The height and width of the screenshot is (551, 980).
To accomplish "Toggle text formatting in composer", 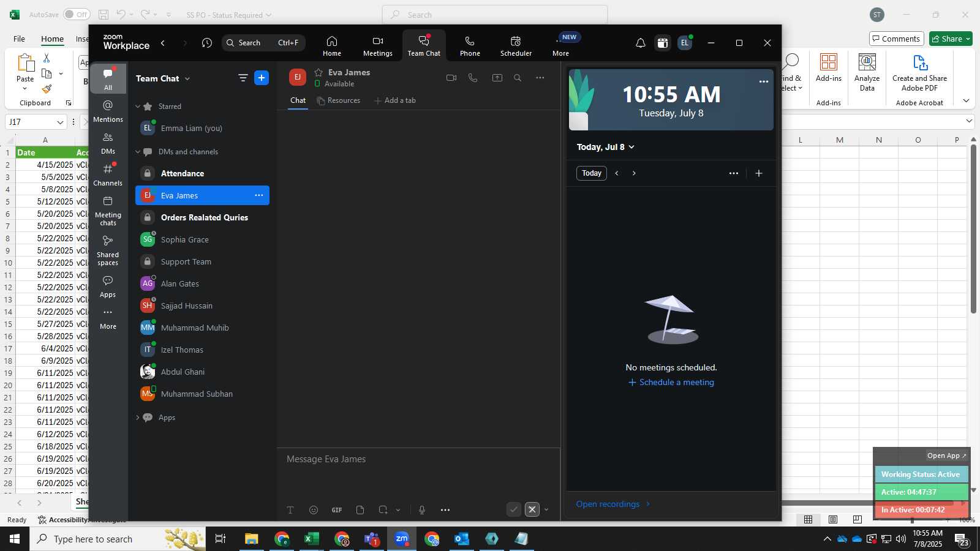I will click(290, 510).
